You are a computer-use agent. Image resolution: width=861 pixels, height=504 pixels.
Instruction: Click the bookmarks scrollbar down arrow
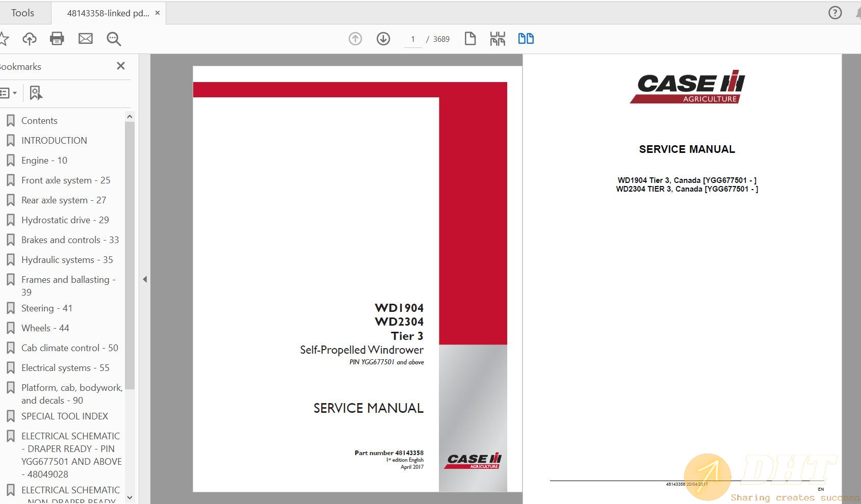129,497
